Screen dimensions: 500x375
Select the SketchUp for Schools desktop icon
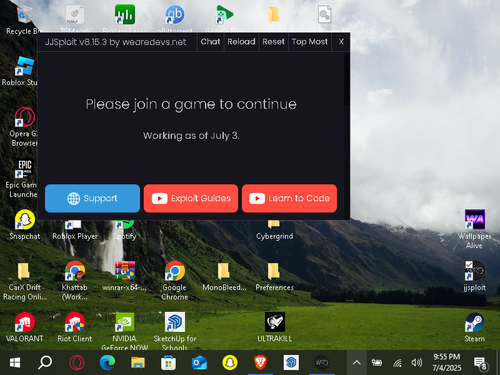[175, 330]
